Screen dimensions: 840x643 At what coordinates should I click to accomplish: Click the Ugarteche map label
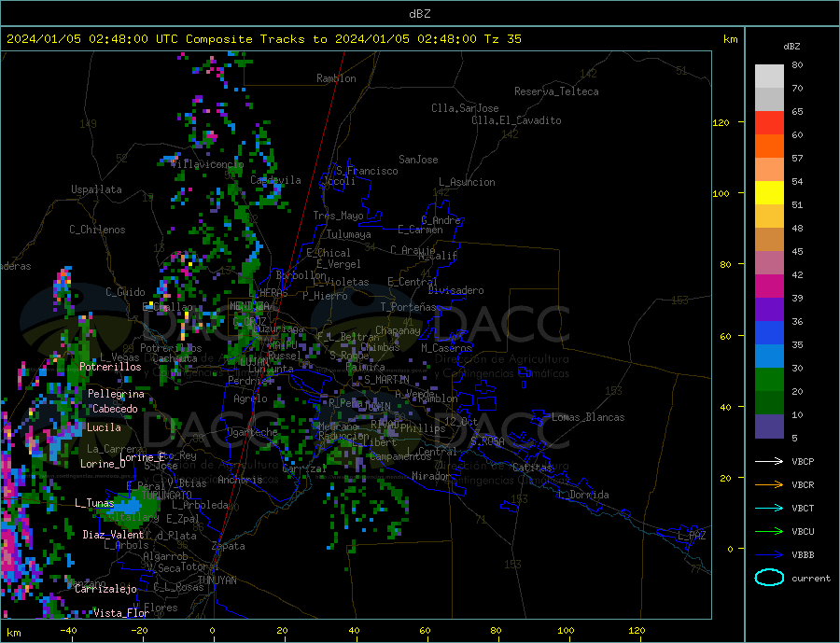[252, 432]
